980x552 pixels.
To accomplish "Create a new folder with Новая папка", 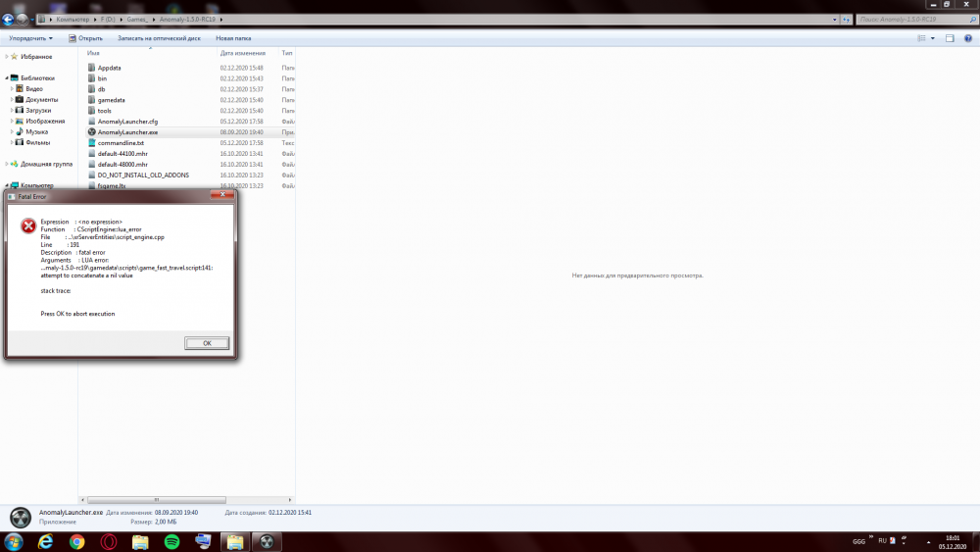I will (233, 38).
